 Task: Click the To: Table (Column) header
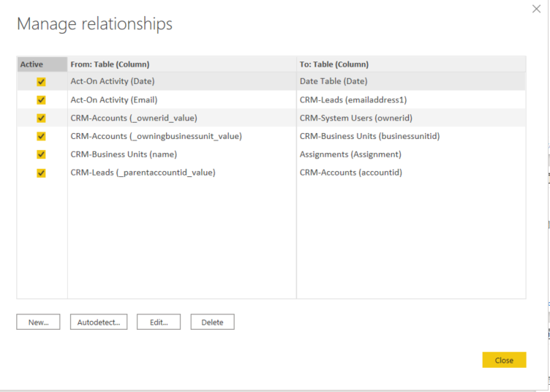pos(411,64)
